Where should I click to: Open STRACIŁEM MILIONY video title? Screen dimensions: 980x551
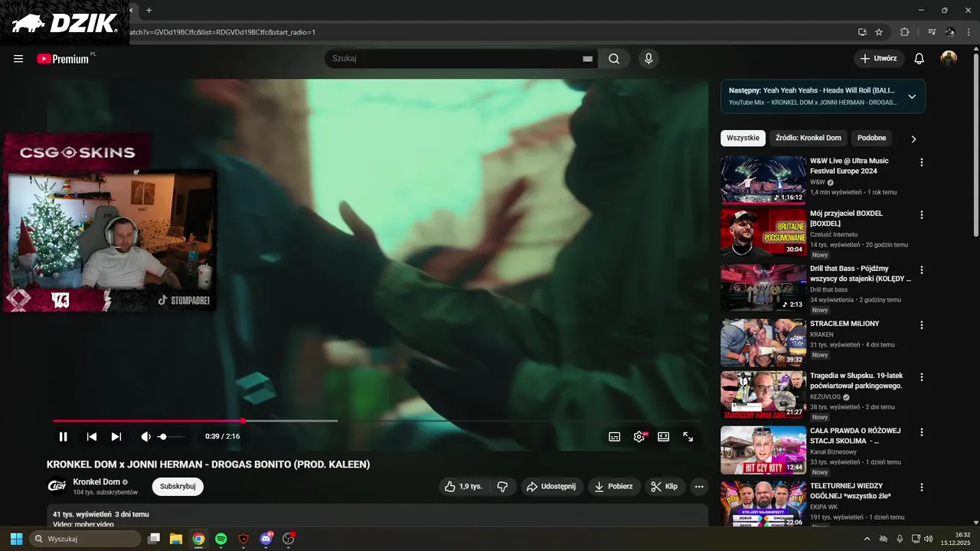click(844, 324)
